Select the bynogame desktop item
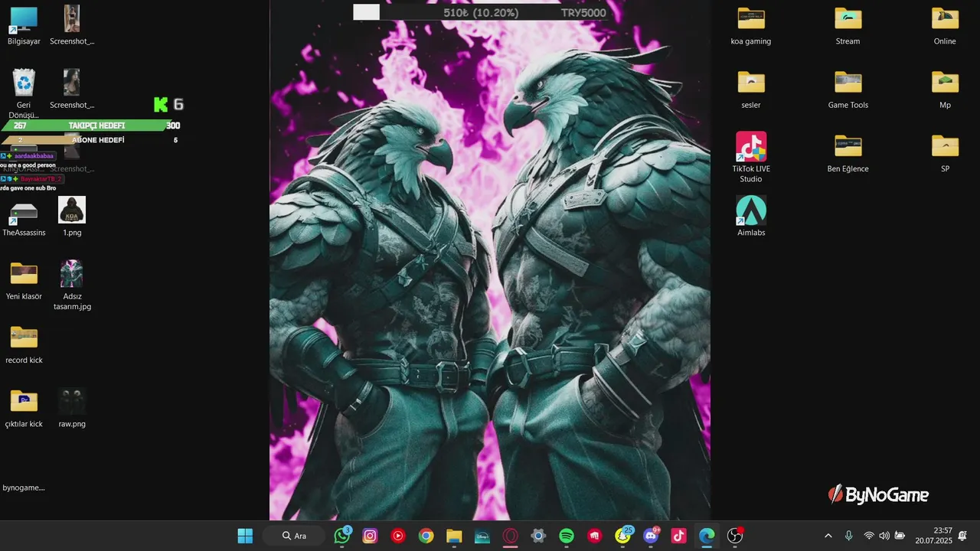 [x=24, y=487]
